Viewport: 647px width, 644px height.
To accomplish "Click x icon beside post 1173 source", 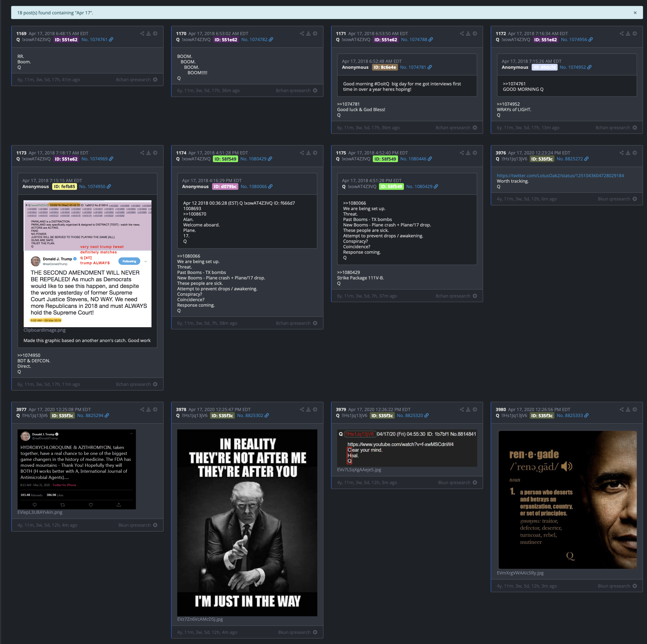I will point(155,384).
